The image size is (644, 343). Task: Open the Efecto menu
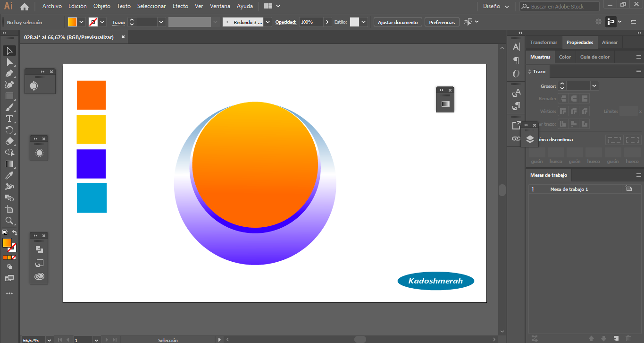(180, 7)
